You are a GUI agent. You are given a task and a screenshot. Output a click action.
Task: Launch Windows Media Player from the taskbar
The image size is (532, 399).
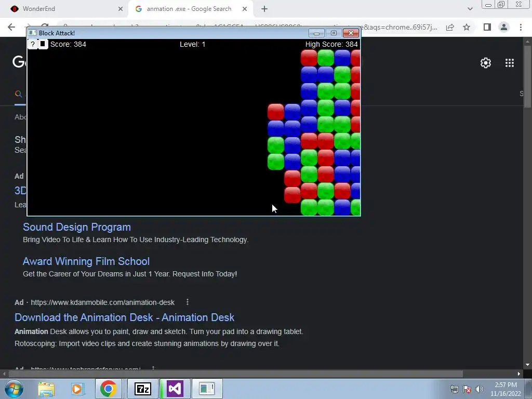(x=77, y=389)
